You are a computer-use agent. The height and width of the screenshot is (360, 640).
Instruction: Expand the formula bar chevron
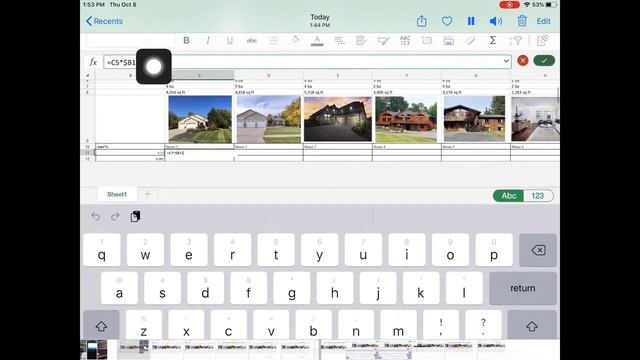click(x=506, y=61)
